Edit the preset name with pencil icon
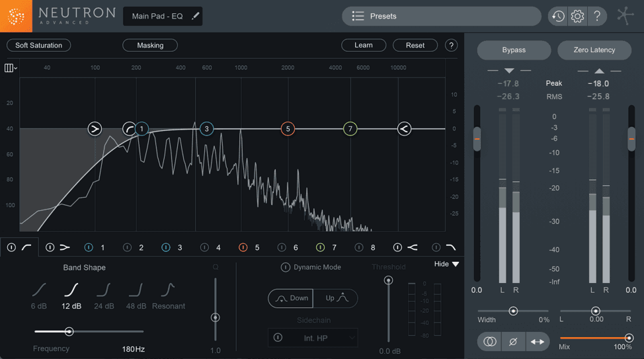644x359 pixels. click(x=196, y=16)
